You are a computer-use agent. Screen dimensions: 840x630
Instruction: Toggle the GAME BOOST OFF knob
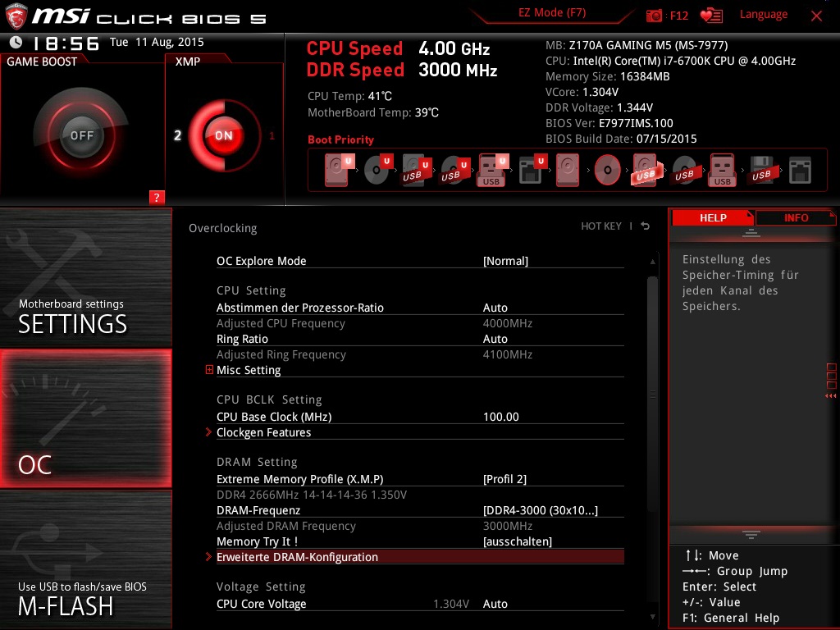[x=81, y=135]
